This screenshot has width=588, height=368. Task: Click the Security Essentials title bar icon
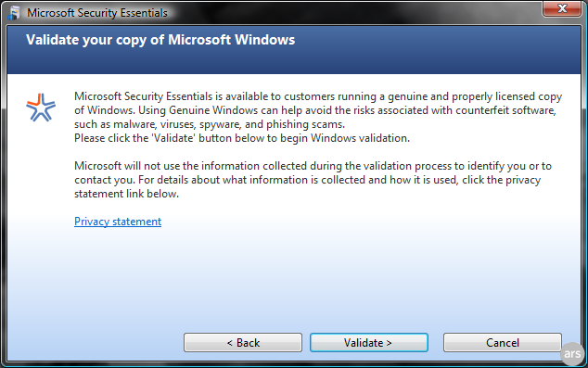click(x=14, y=13)
